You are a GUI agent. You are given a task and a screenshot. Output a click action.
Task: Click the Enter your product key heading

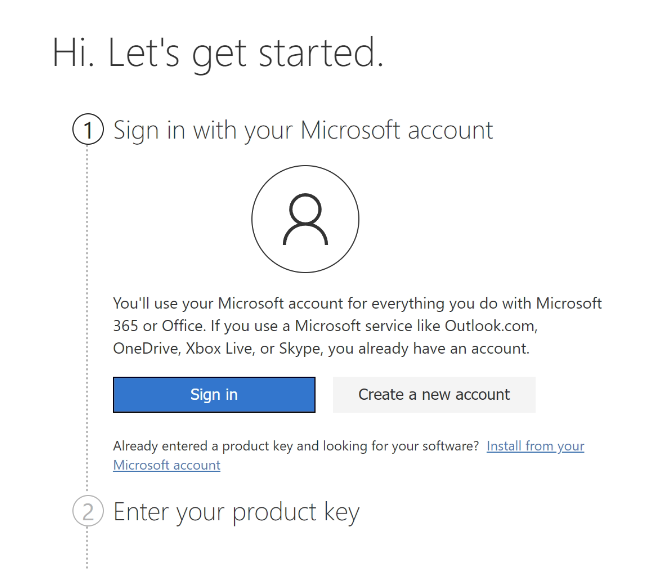(236, 512)
